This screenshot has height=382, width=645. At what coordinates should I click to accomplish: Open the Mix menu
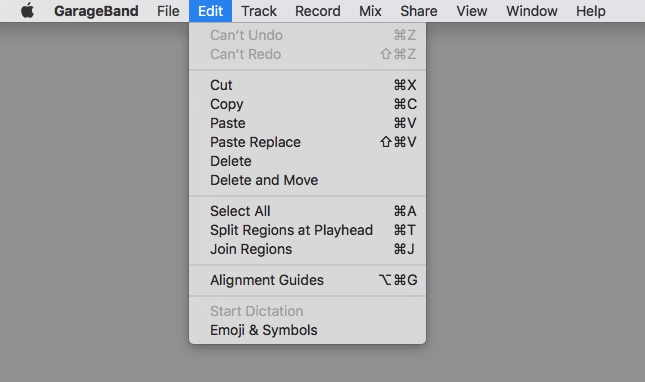point(370,11)
